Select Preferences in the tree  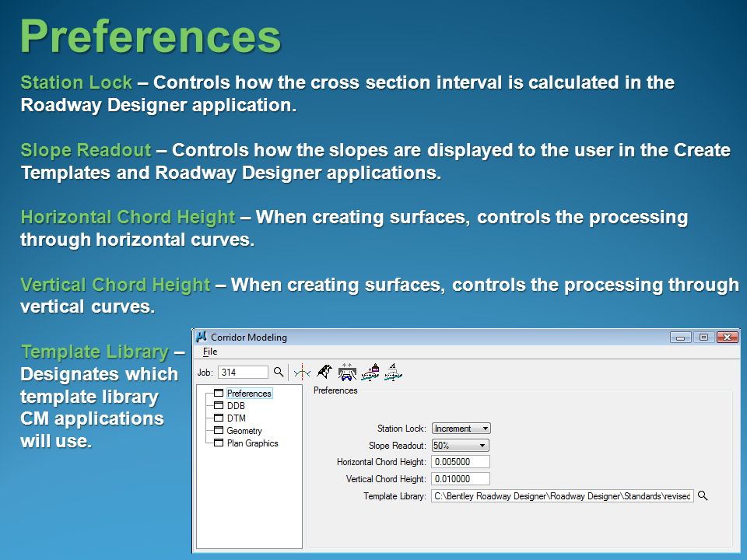(x=249, y=394)
